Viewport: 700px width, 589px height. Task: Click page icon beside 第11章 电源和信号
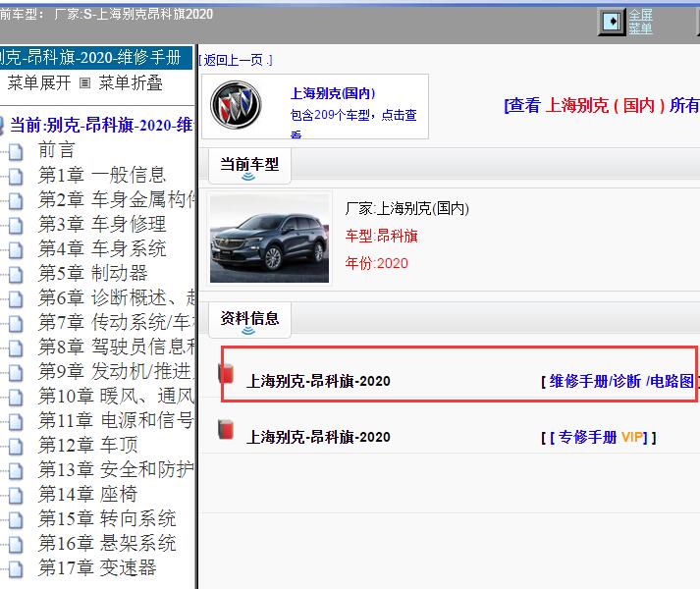16,422
